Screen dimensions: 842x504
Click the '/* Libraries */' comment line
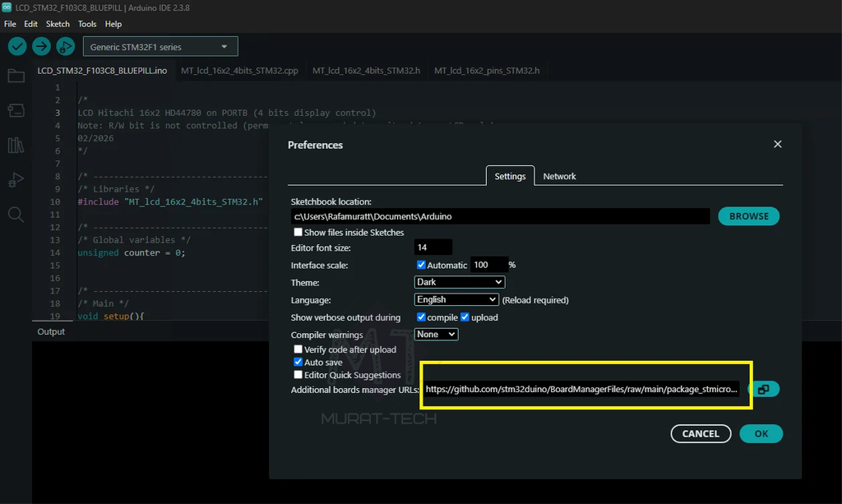(116, 189)
